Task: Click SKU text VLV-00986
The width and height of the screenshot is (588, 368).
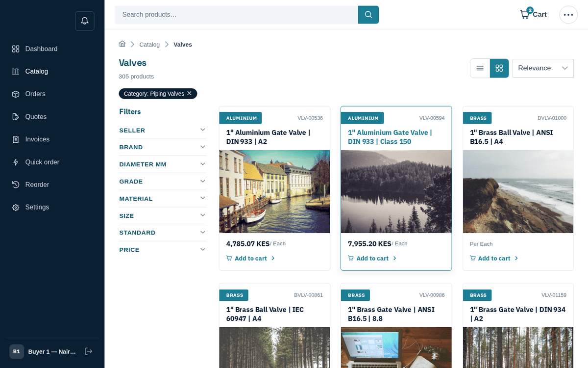Action: pyautogui.click(x=432, y=295)
